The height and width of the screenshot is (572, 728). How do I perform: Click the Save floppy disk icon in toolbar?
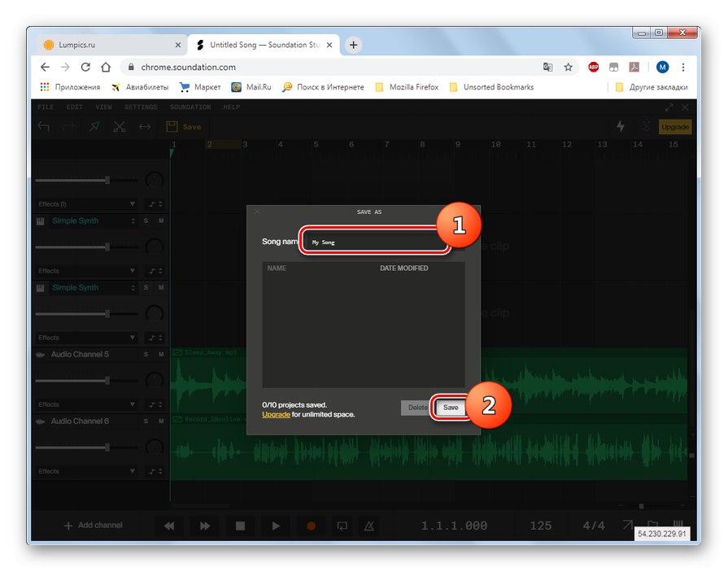tap(172, 126)
